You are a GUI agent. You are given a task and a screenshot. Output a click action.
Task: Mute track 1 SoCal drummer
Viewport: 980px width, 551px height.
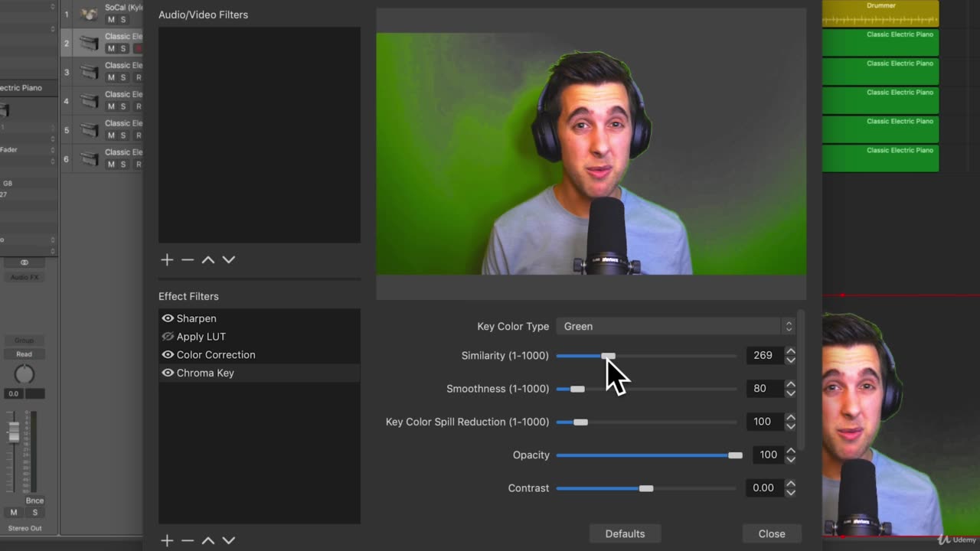coord(111,19)
